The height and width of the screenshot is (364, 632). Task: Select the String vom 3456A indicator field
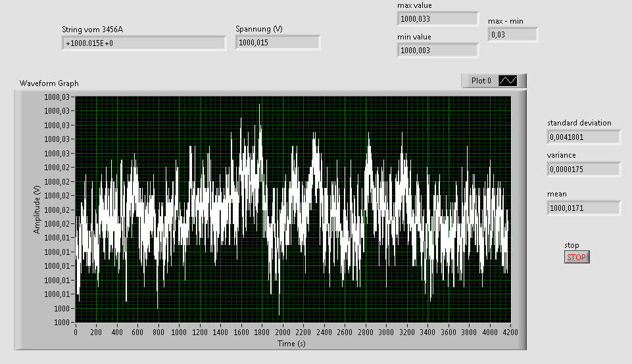click(144, 43)
